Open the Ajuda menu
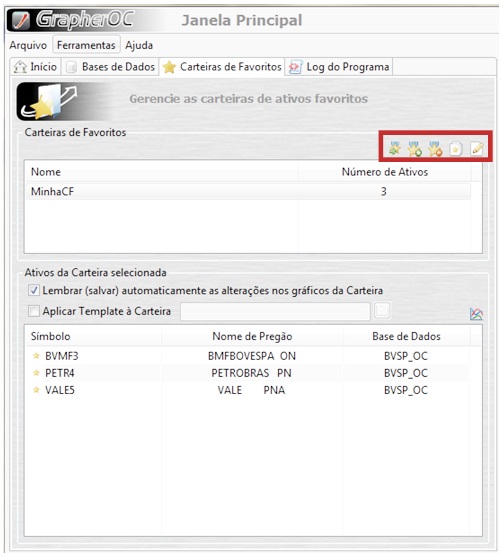 (139, 45)
